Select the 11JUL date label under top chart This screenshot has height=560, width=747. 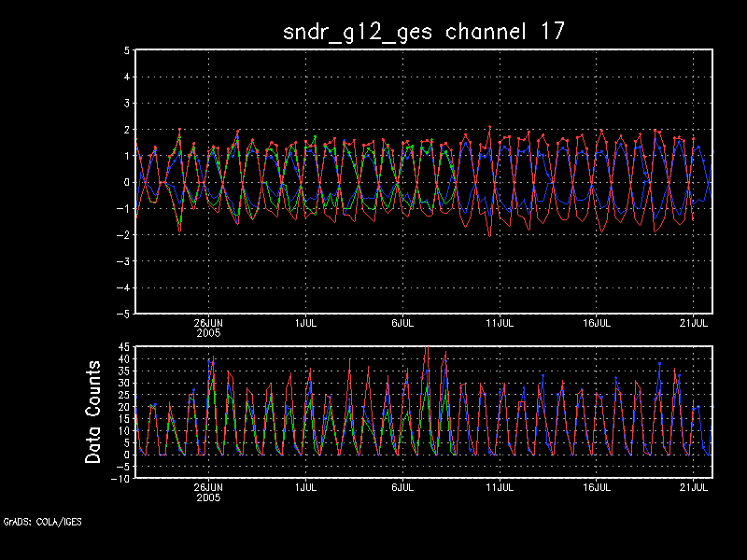click(x=500, y=322)
